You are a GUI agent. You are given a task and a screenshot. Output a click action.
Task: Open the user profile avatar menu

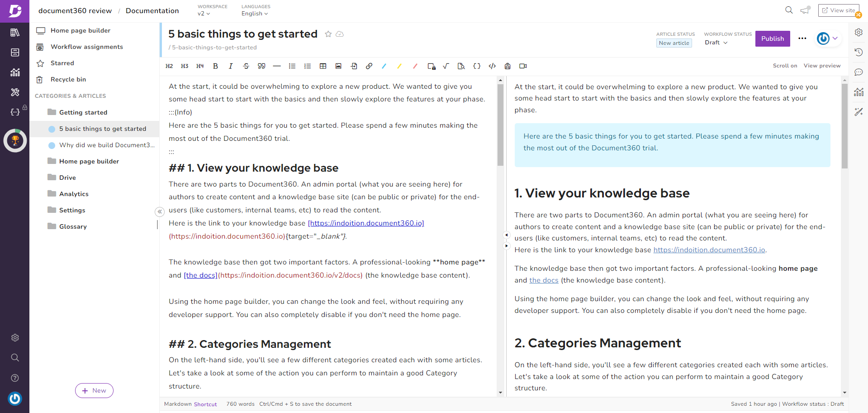[x=827, y=38]
